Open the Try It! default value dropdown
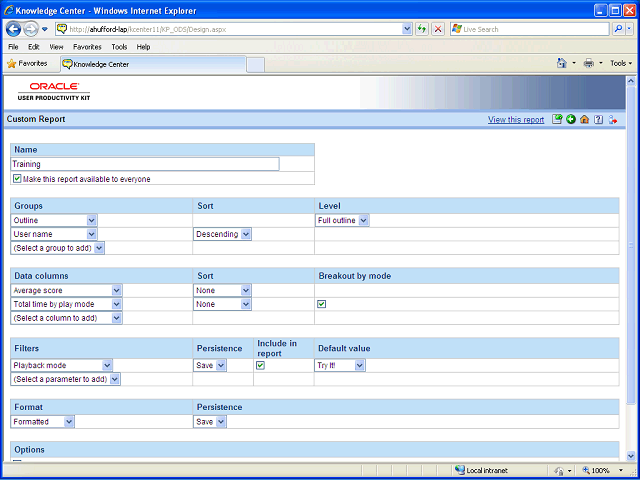Viewport: 640px width, 480px height. tap(340, 365)
